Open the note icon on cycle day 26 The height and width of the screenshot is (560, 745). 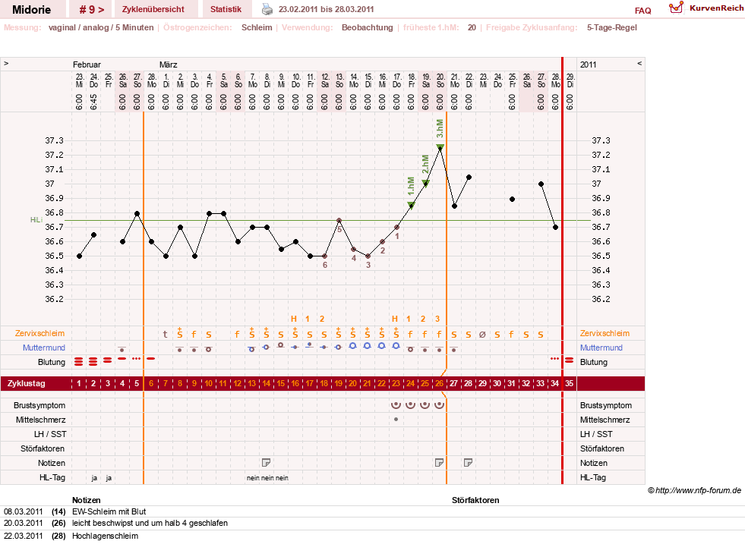click(440, 463)
